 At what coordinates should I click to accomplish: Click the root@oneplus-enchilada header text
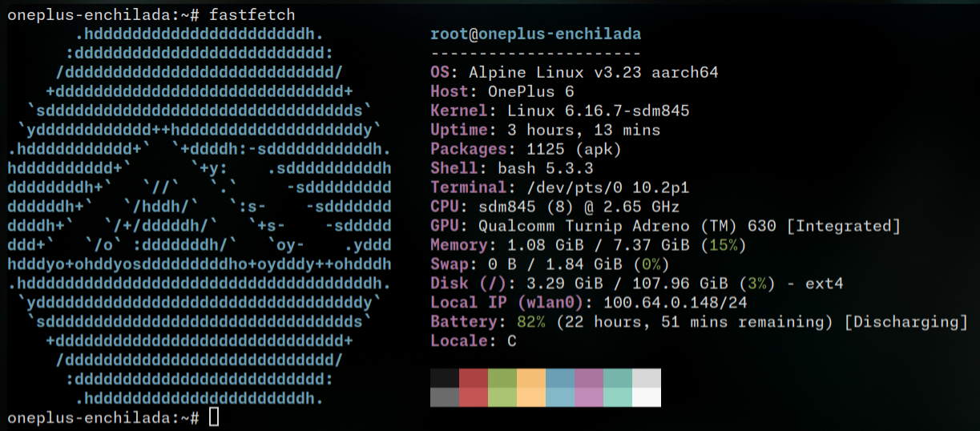coord(535,34)
